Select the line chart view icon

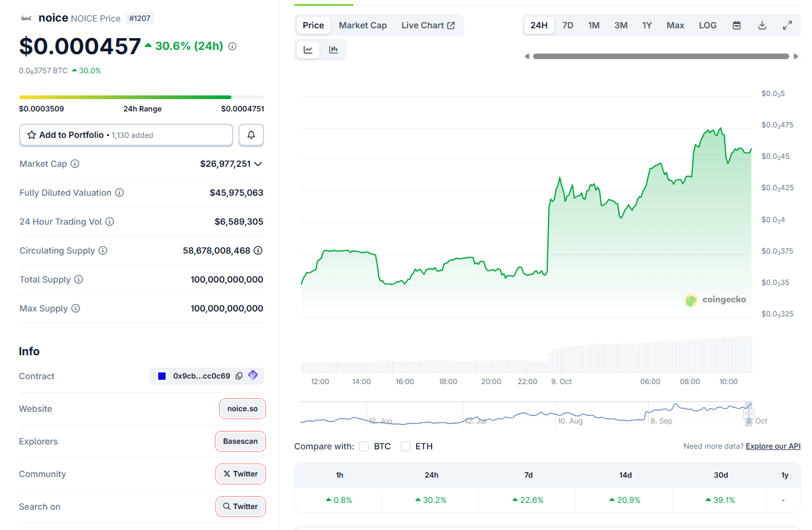pos(308,49)
